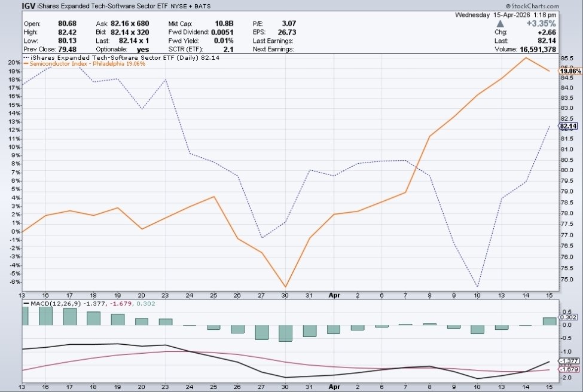The image size is (583, 392).
Task: Click the 10 date label on upper axis
Action: (x=477, y=295)
